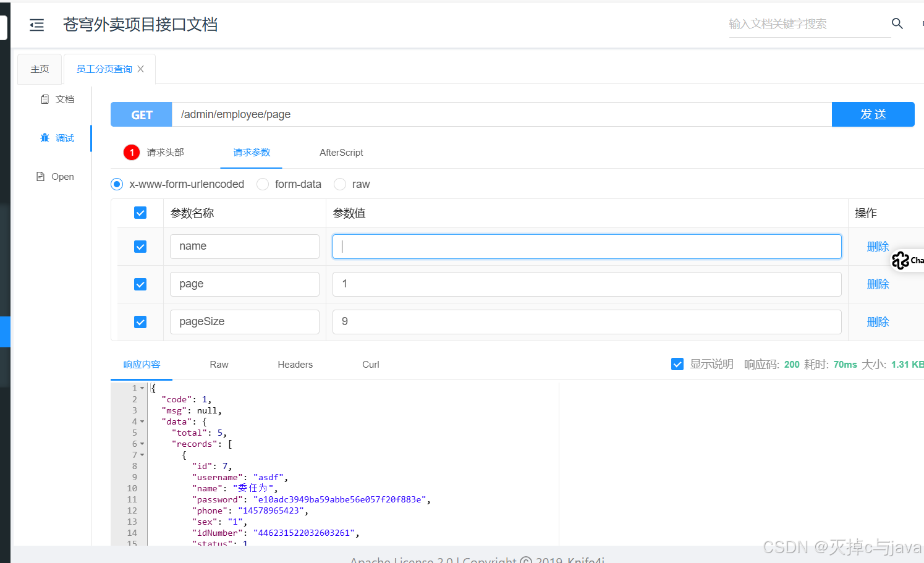The image size is (924, 563).
Task: Uncheck the name parameter checkbox
Action: (140, 247)
